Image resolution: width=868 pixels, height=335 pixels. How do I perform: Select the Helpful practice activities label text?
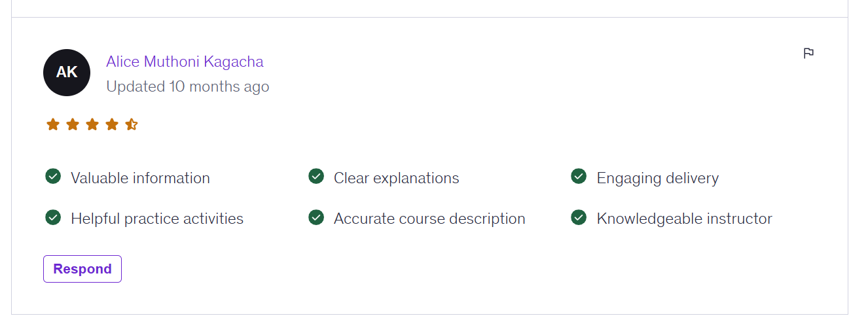157,219
